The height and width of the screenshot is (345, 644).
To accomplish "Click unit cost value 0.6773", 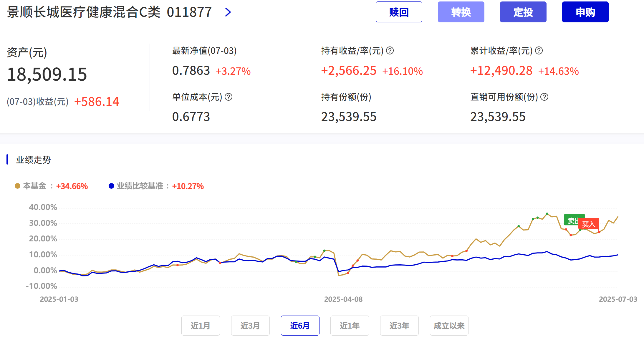I will click(191, 117).
